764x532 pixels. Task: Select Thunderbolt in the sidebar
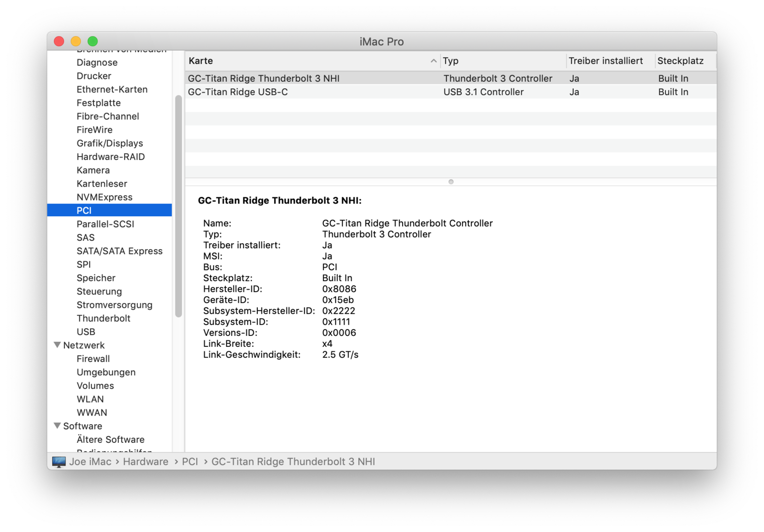pos(104,318)
